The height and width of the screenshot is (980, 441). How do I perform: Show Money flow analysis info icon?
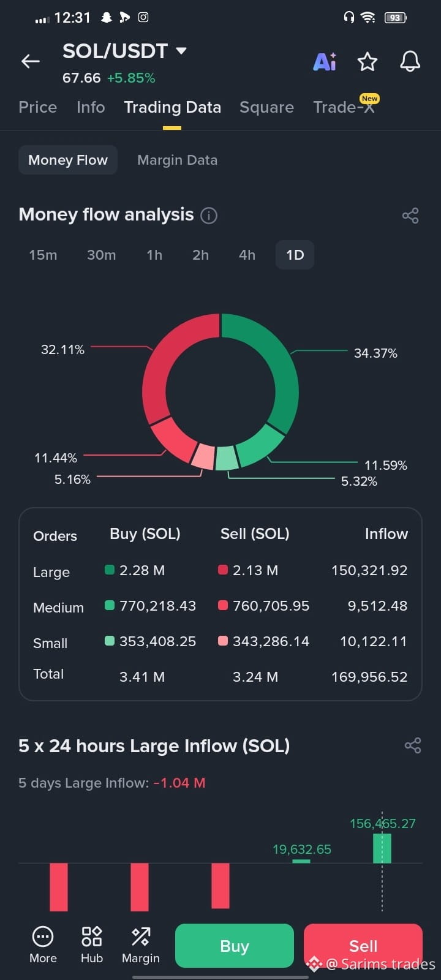coord(209,216)
